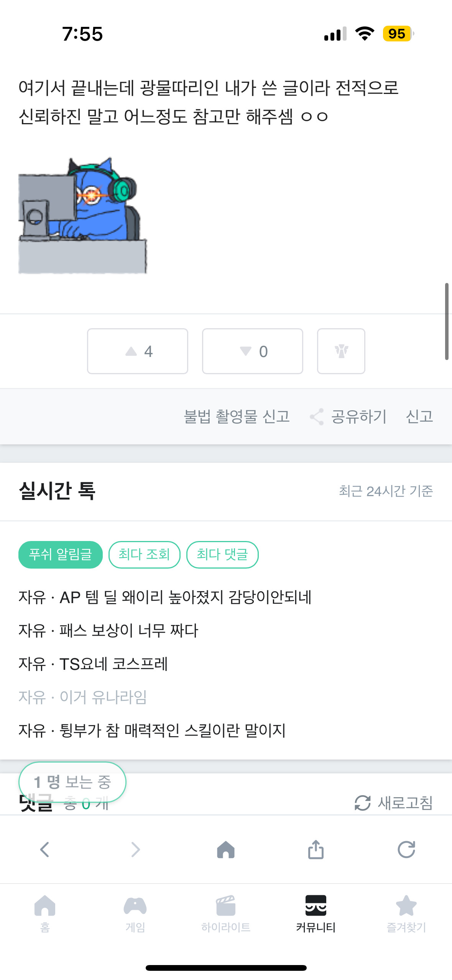This screenshot has width=452, height=980.
Task: Click the page scrollbar on the right
Action: pyautogui.click(x=447, y=321)
